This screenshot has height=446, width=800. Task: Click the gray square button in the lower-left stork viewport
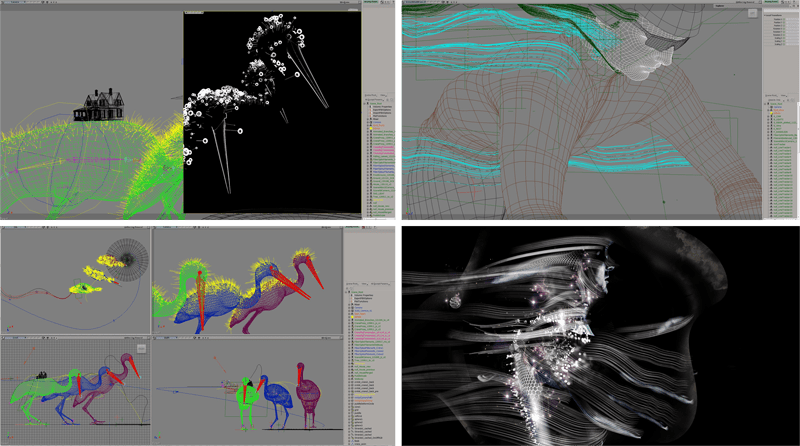pyautogui.click(x=141, y=349)
